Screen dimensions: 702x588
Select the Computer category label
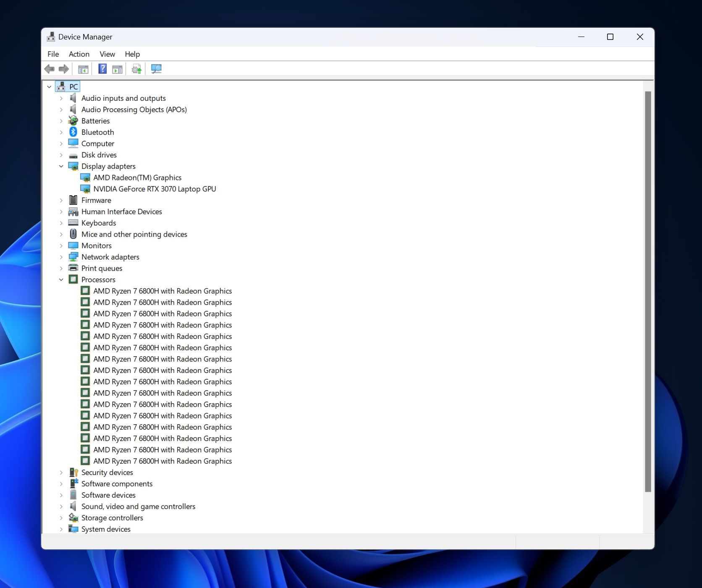click(x=97, y=143)
